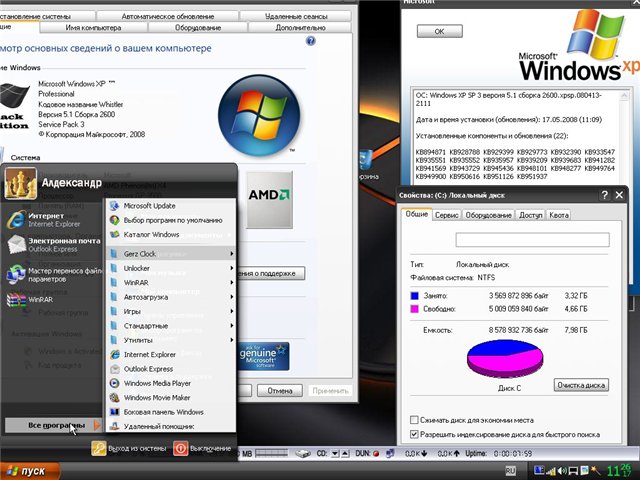Click the chess user account picture

[20, 183]
